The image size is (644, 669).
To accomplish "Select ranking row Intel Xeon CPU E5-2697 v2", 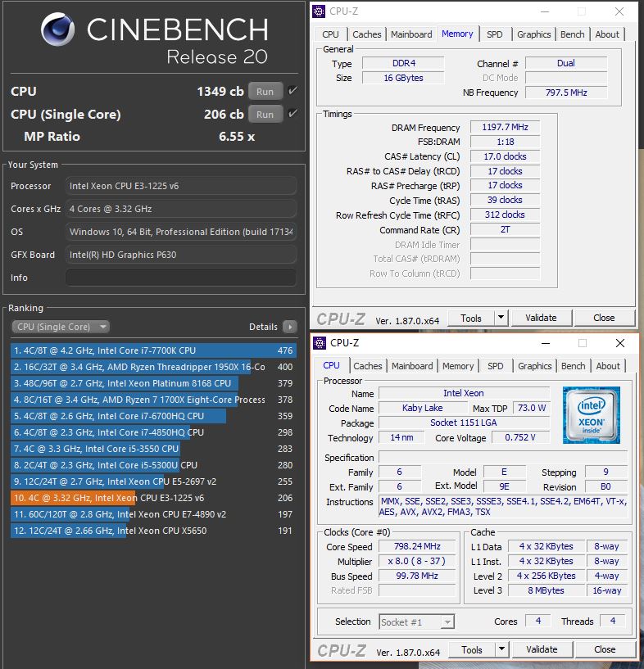I will coord(153,481).
